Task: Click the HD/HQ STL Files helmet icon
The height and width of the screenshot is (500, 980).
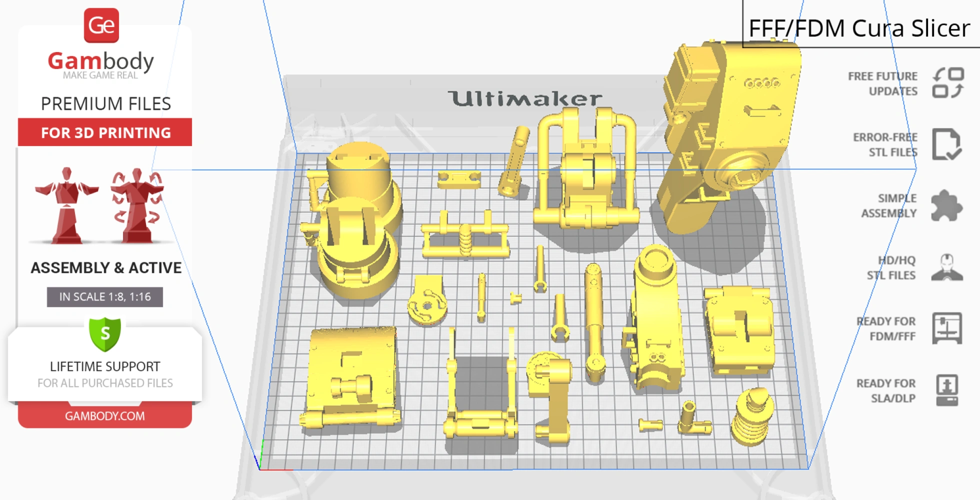Action: click(x=946, y=267)
